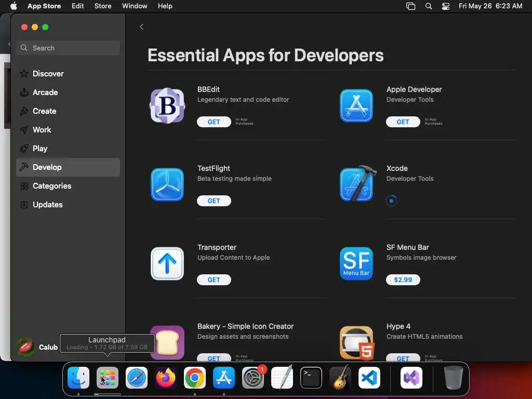Open the Apple menu

pyautogui.click(x=14, y=6)
